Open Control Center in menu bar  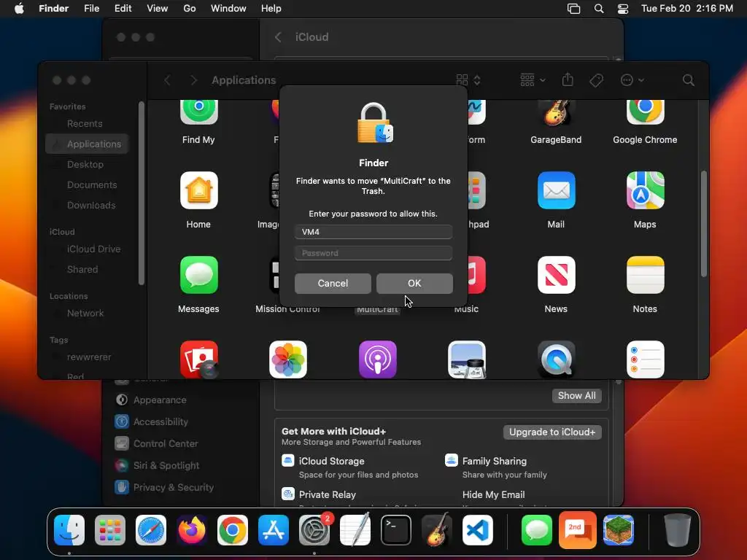click(x=623, y=9)
